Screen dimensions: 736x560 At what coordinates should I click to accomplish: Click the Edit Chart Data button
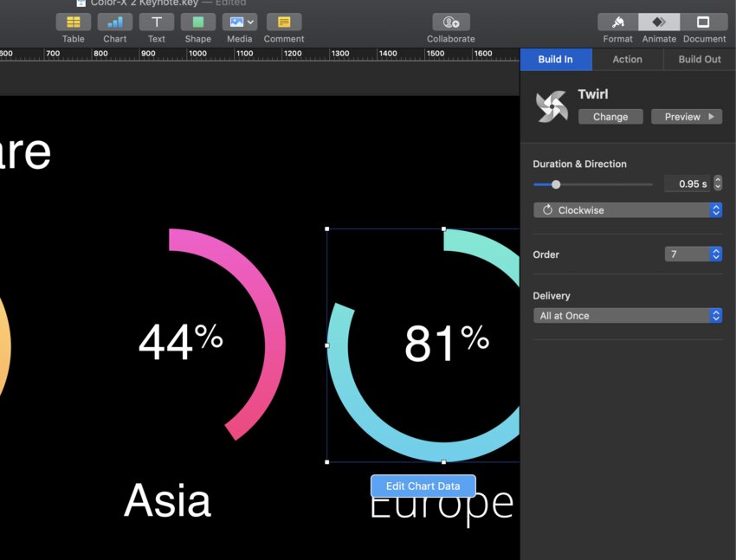pos(423,486)
